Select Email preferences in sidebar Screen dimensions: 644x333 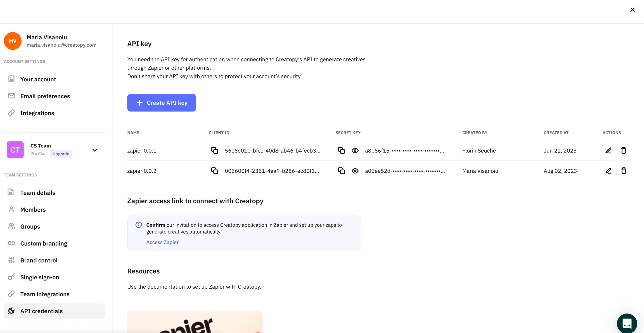click(x=45, y=96)
